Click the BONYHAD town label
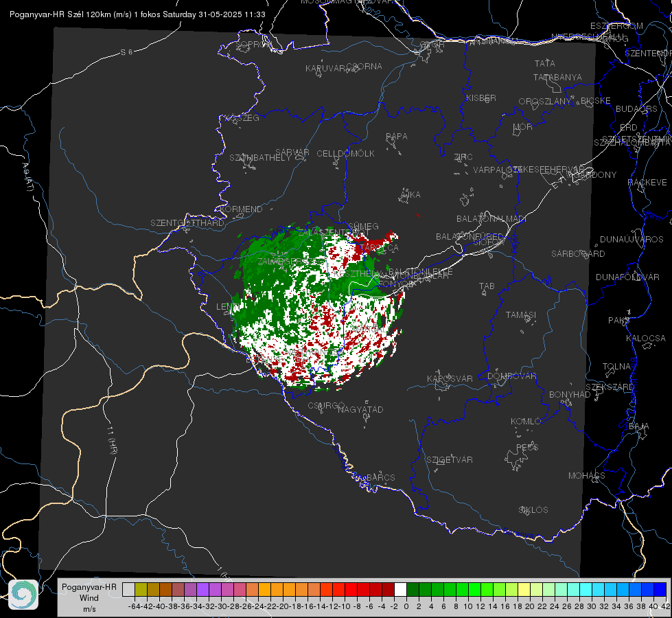Screen dimensions: 672x618 (x=570, y=395)
